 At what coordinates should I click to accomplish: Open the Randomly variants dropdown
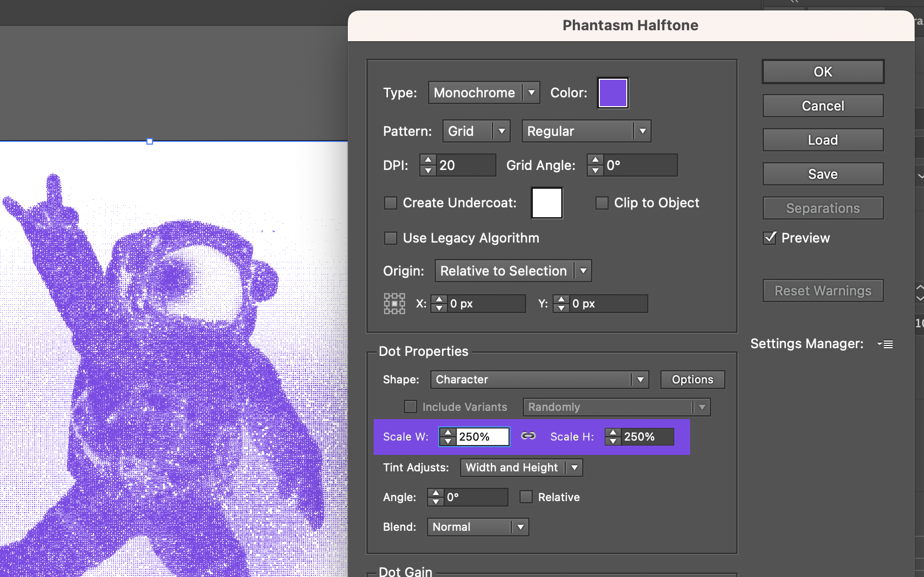616,407
